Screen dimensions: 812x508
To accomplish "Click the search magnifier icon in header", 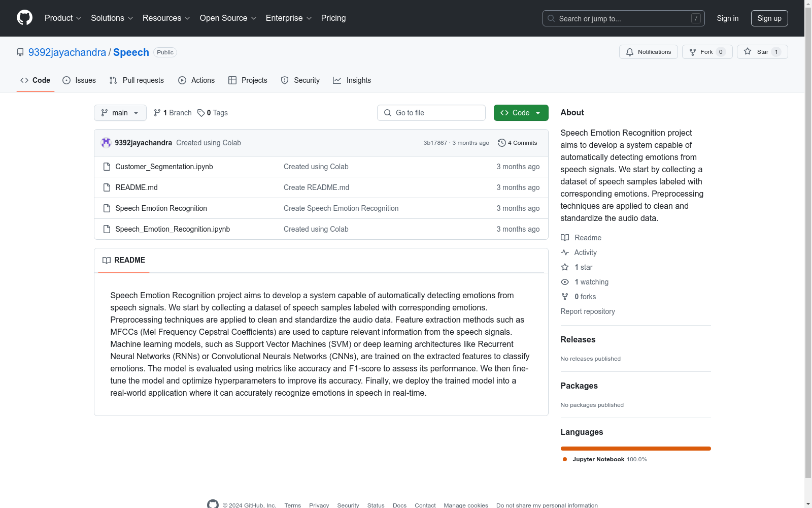I will (551, 18).
